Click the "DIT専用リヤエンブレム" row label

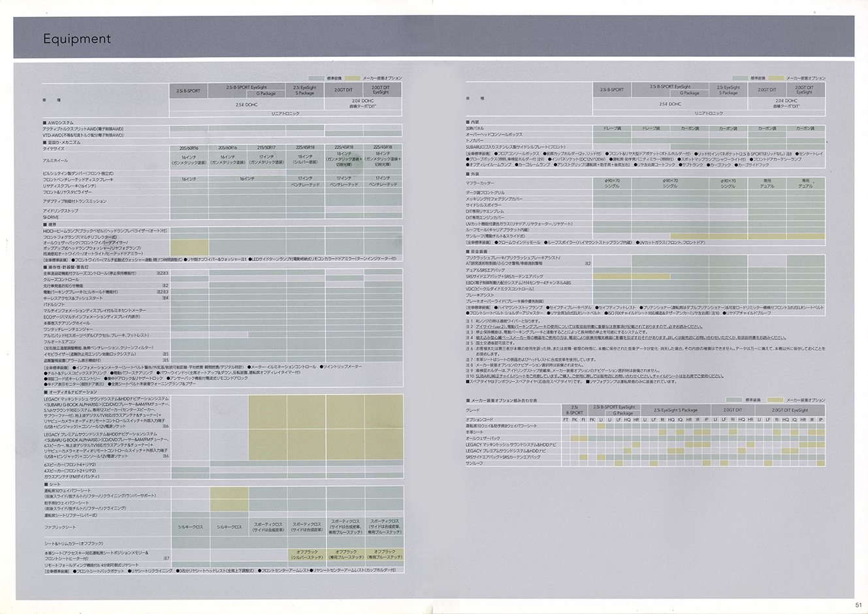coord(485,211)
